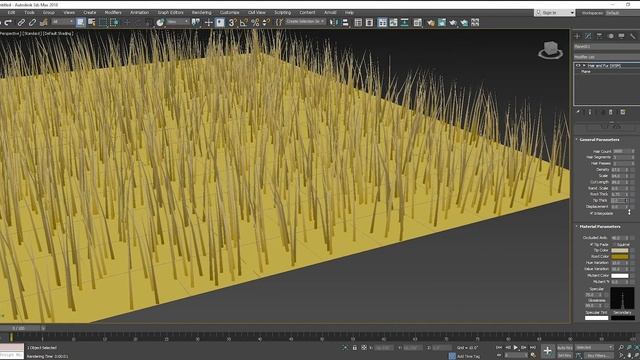Screen dimensions: 640x360
Task: Click Use Pivot Point Center icon
Action: click(x=196, y=22)
